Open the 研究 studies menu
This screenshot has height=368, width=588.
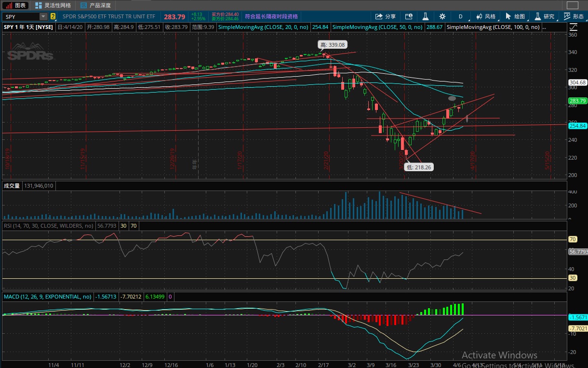point(544,16)
